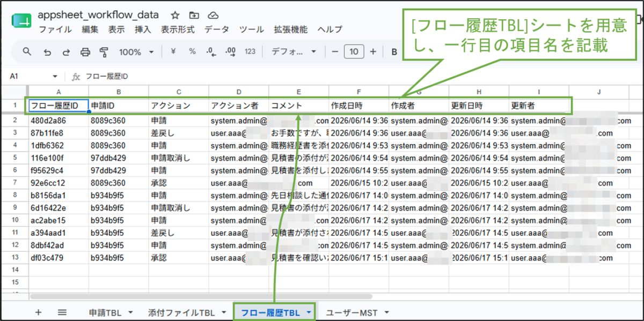Select the 申請ID header cell
644x321 pixels.
pos(119,106)
